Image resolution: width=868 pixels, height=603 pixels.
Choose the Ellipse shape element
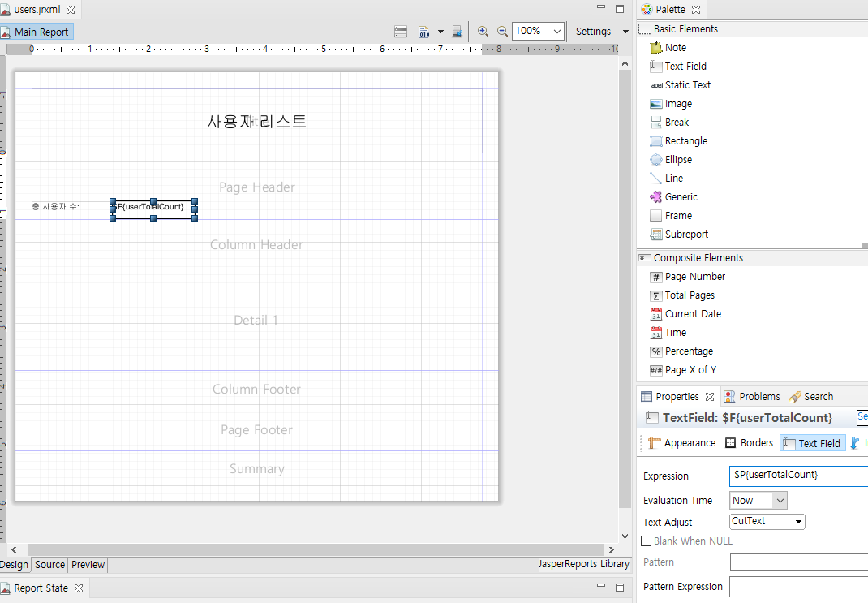[x=671, y=159]
